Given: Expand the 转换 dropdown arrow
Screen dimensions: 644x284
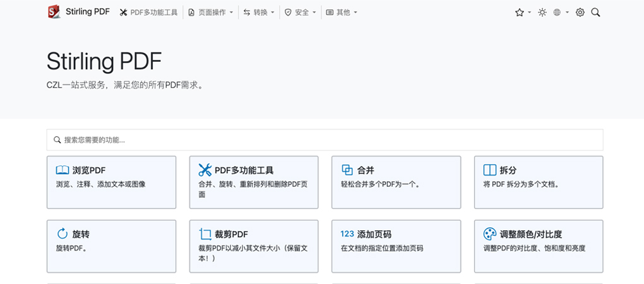Looking at the screenshot, I should (273, 13).
